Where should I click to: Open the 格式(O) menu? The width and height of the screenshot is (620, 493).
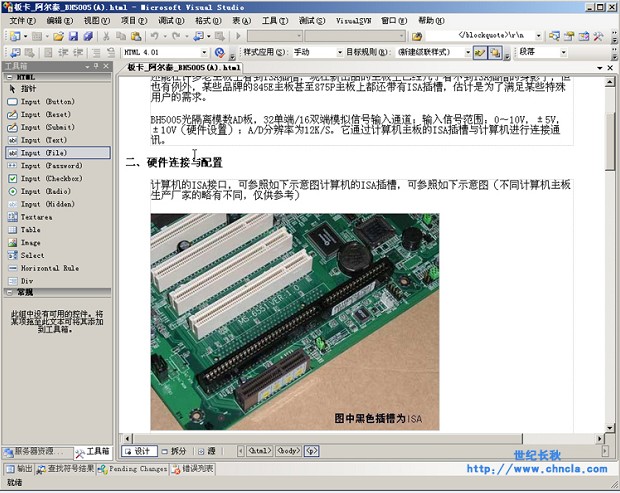pyautogui.click(x=208, y=21)
